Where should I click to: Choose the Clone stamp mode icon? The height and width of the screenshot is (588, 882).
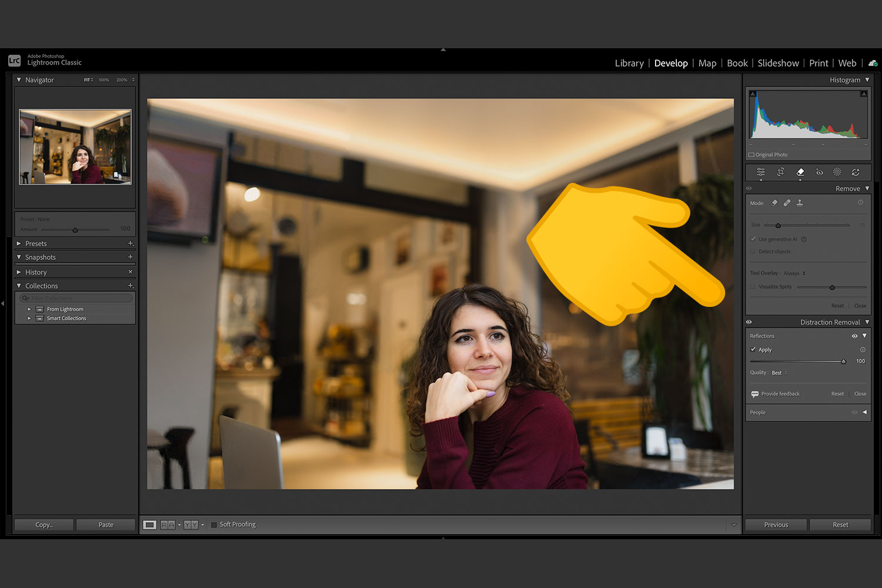point(800,203)
